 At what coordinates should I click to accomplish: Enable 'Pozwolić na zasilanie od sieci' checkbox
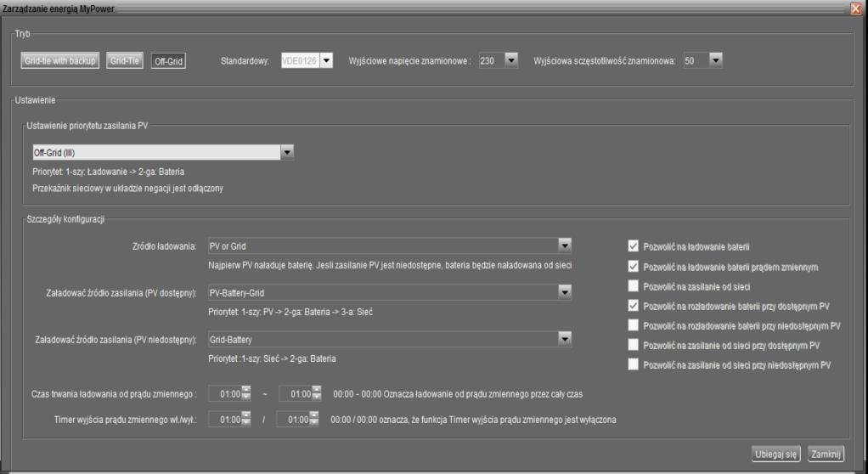click(634, 286)
